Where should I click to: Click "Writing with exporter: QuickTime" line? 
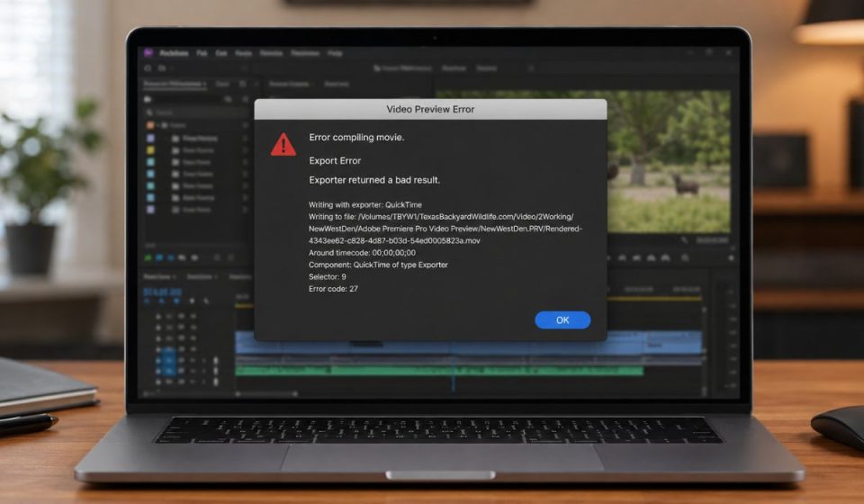coord(365,204)
